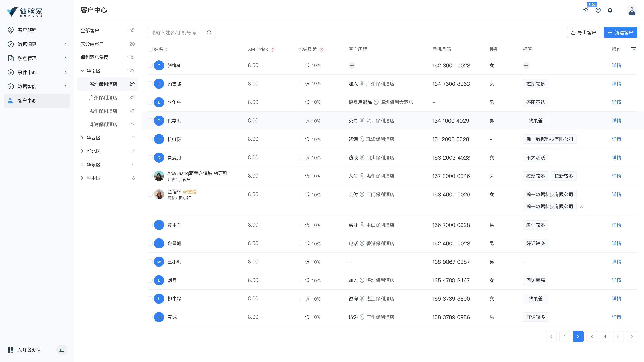Click the search magnifier icon
The width and height of the screenshot is (644, 362).
(x=209, y=33)
